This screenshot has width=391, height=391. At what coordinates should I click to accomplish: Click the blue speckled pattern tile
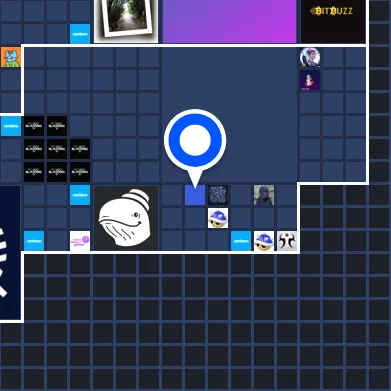[x=218, y=195]
